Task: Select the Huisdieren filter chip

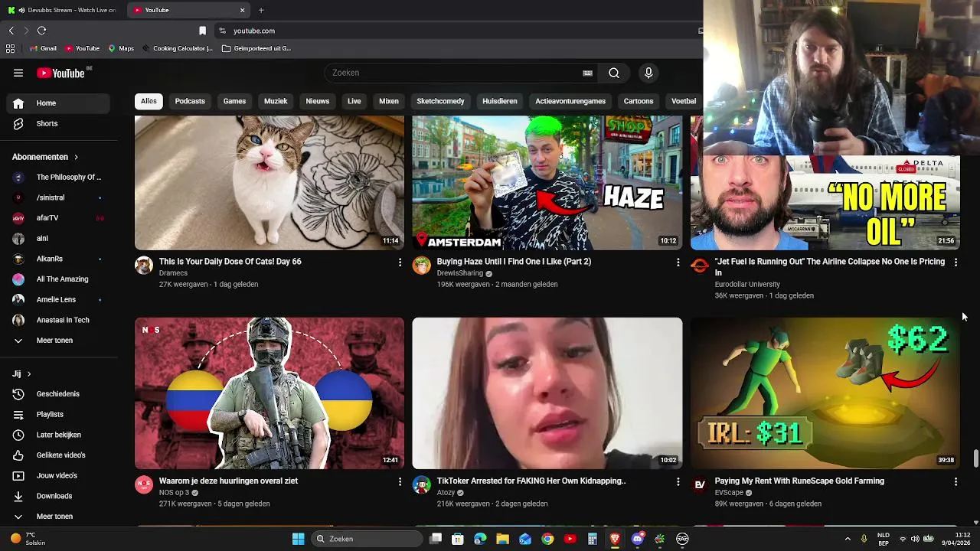Action: click(x=500, y=101)
